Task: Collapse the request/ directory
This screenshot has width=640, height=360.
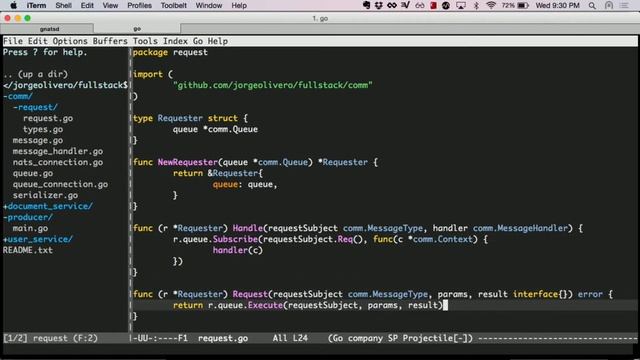Action: click(x=36, y=107)
